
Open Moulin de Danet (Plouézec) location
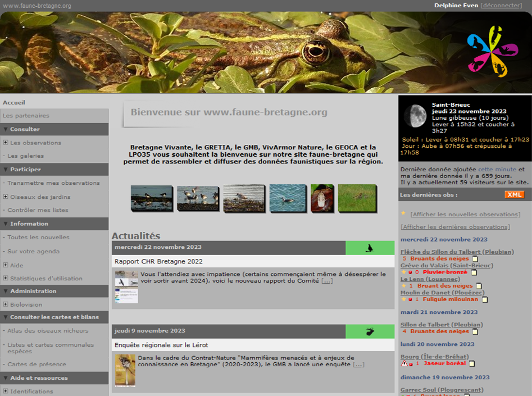pos(443,293)
